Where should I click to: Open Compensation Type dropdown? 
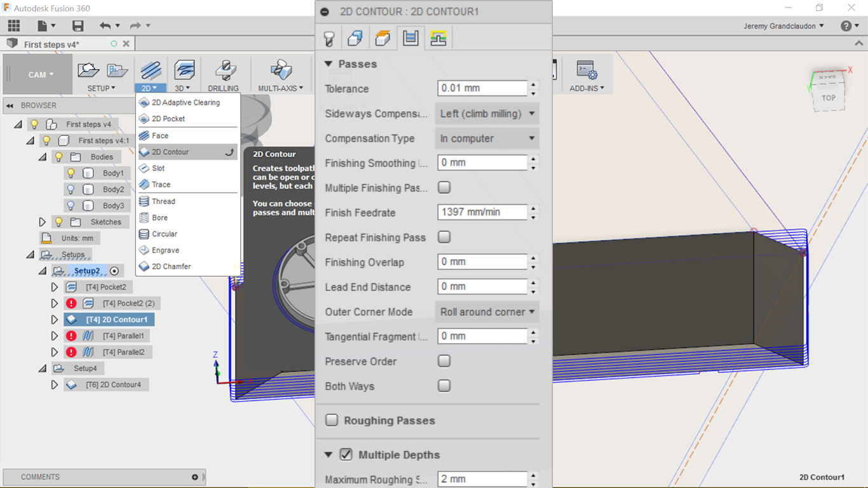click(487, 139)
